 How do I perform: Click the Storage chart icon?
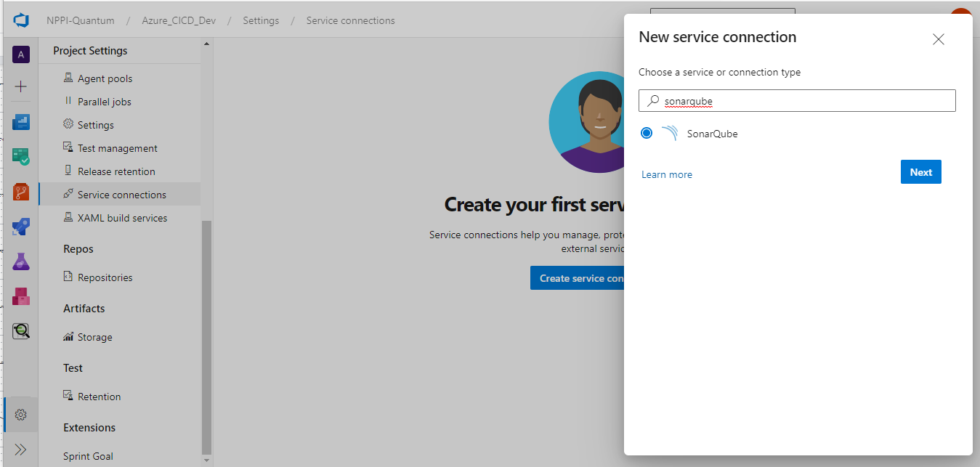coord(68,336)
